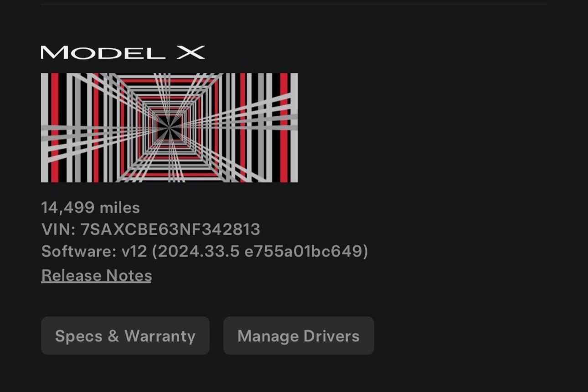
Task: Click the X glyph in the Model X logo
Action: [x=191, y=52]
